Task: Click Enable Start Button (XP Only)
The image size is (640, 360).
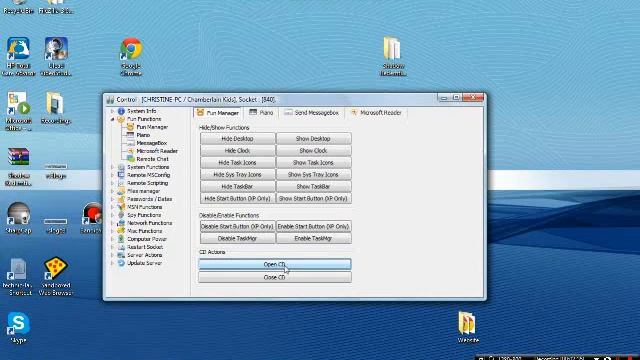Action: click(313, 226)
